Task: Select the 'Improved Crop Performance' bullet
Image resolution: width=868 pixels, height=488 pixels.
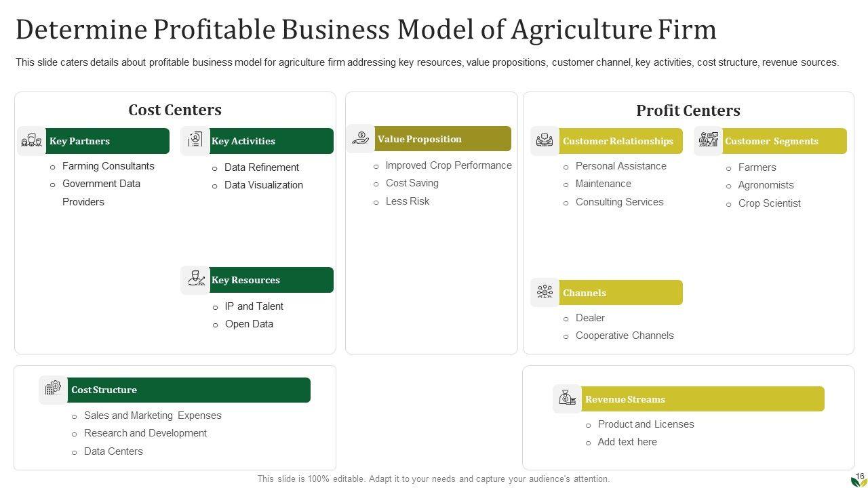Action: click(x=448, y=165)
